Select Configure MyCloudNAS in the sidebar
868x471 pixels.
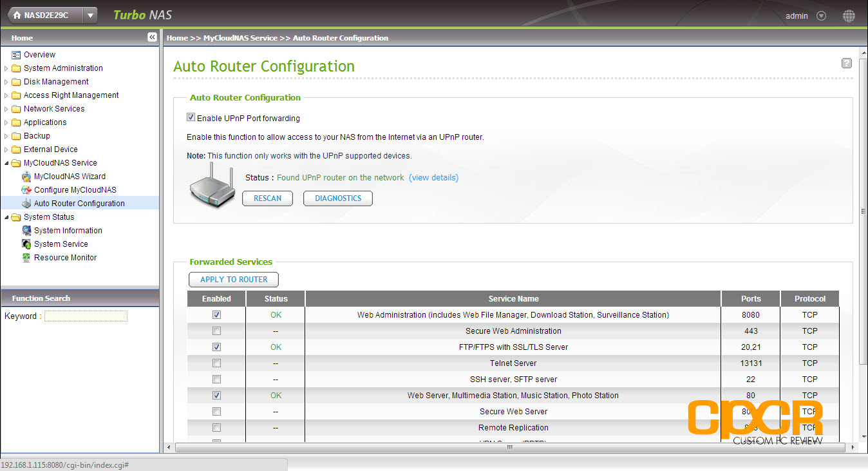(x=75, y=190)
